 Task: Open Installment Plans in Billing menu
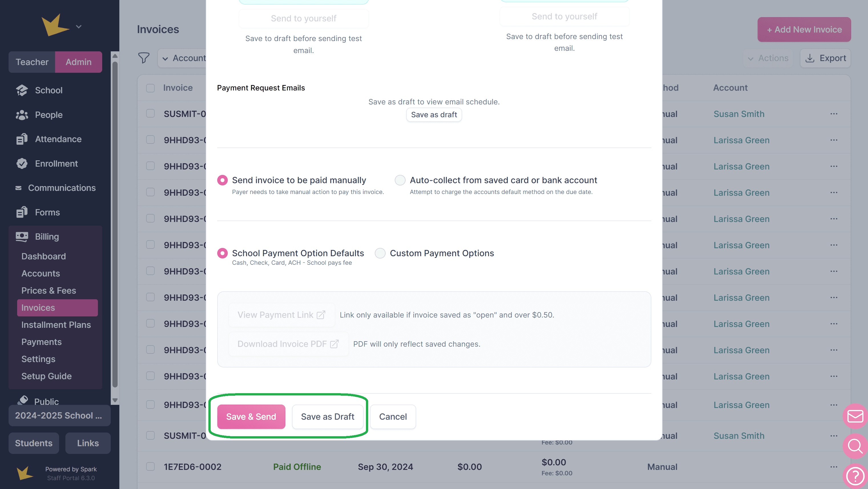tap(56, 325)
